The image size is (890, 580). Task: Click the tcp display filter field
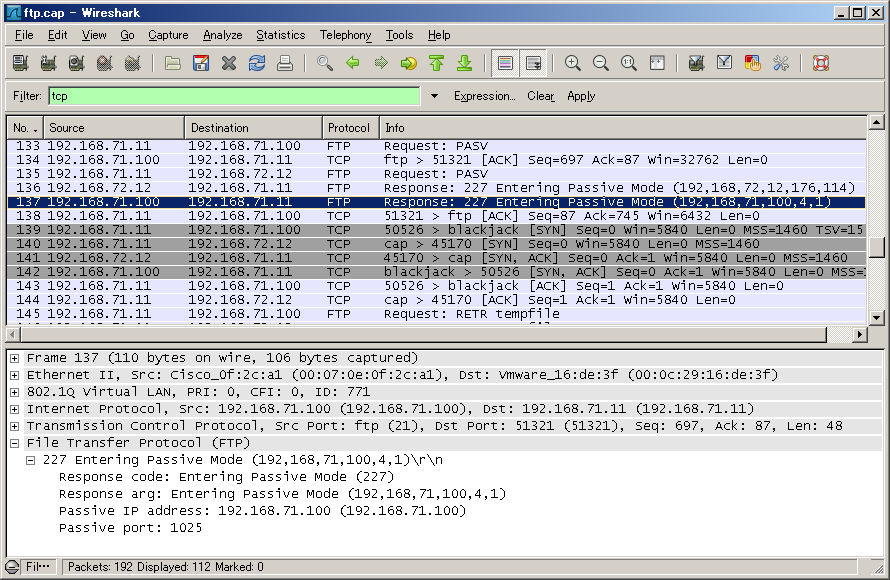coord(234,96)
